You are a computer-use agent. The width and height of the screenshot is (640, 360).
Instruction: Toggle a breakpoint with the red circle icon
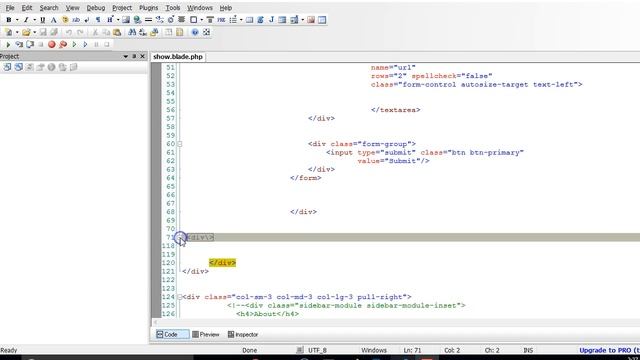pos(51,44)
